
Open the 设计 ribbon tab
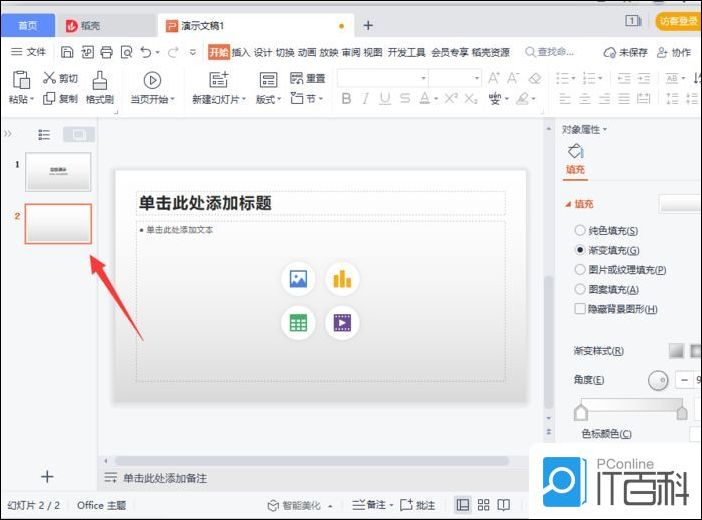click(x=262, y=52)
